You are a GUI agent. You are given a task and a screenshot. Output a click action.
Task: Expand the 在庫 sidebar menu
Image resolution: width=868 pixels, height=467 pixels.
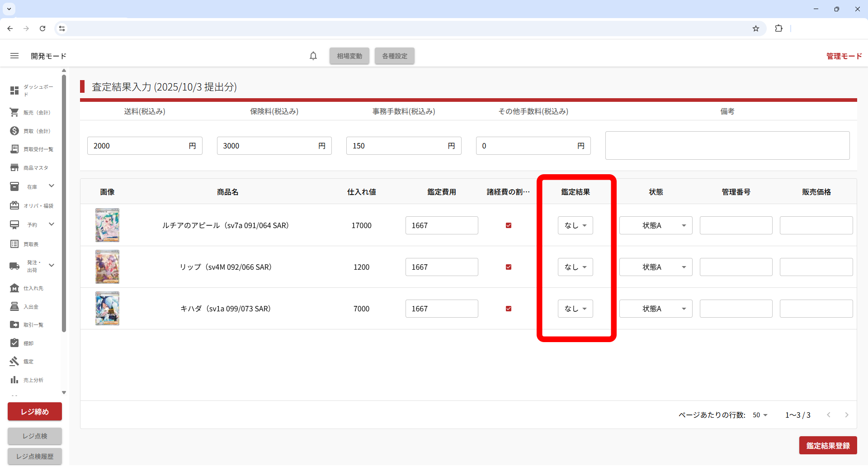(51, 186)
